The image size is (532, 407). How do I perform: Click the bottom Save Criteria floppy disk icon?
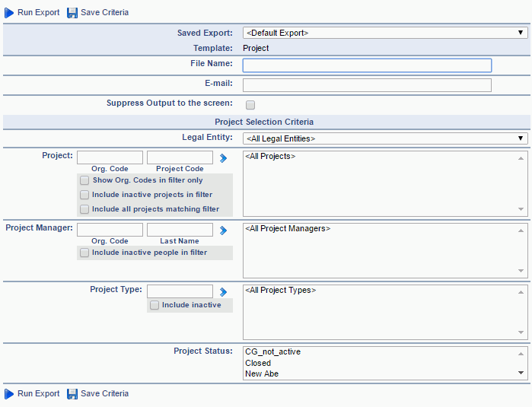coord(72,394)
